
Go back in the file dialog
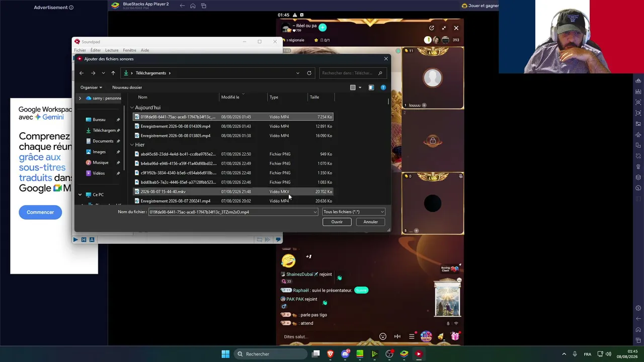pyautogui.click(x=82, y=73)
